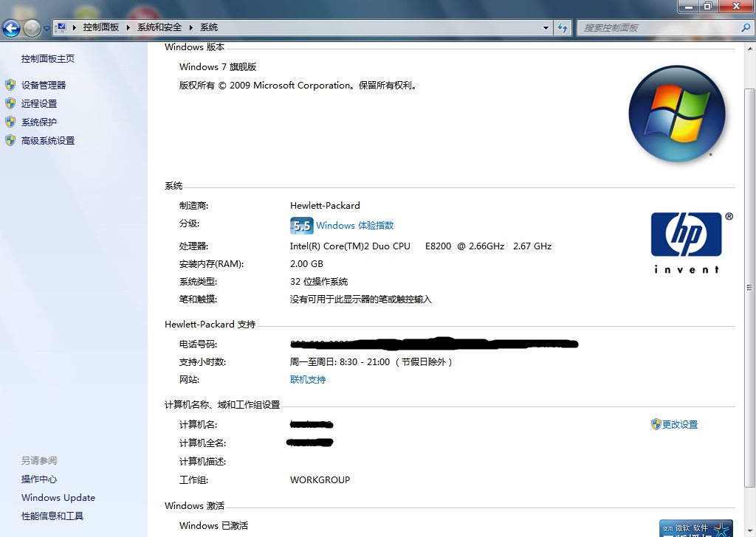
Task: Select 控制面板 breadcrumb in address bar
Action: (100, 27)
